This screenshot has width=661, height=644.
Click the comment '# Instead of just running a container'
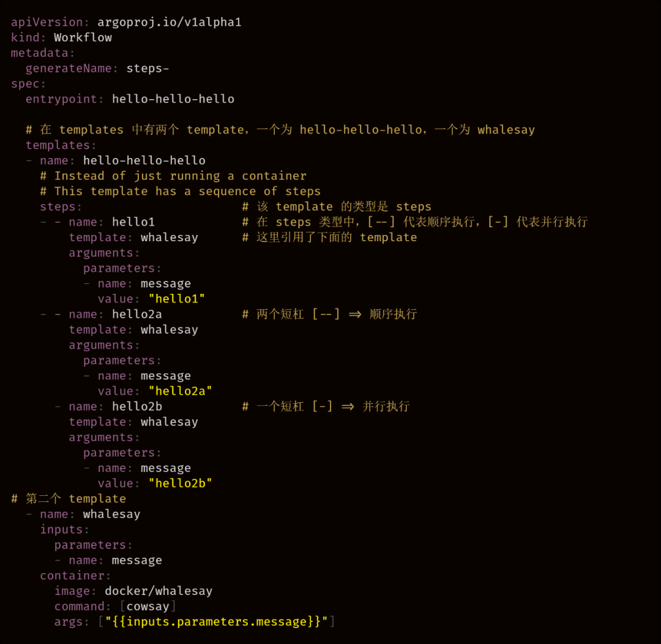click(173, 176)
